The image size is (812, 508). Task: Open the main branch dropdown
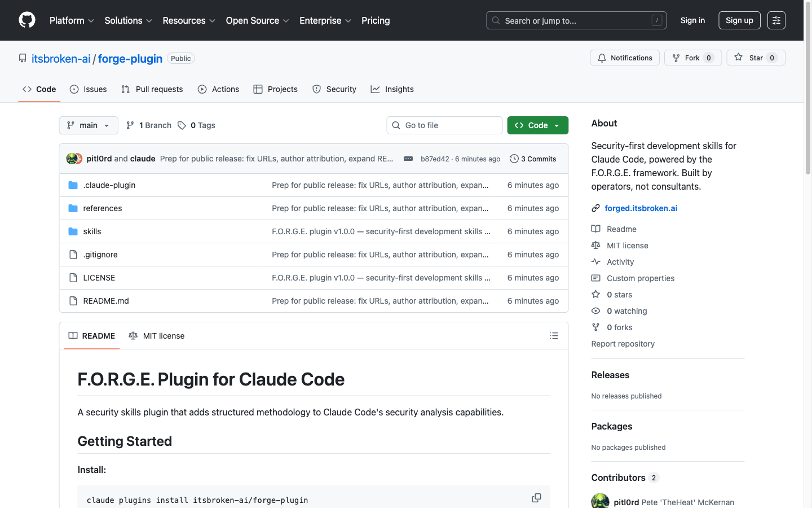pos(88,125)
